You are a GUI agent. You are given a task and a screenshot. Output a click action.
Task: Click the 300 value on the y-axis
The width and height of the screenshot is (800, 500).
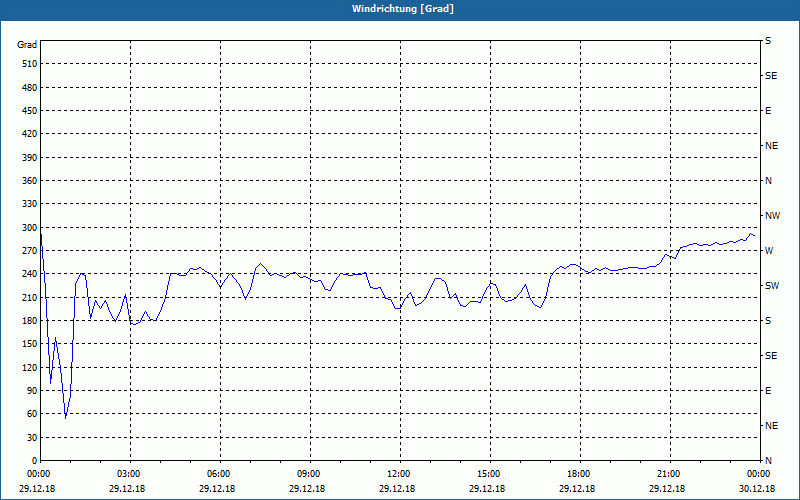click(29, 228)
